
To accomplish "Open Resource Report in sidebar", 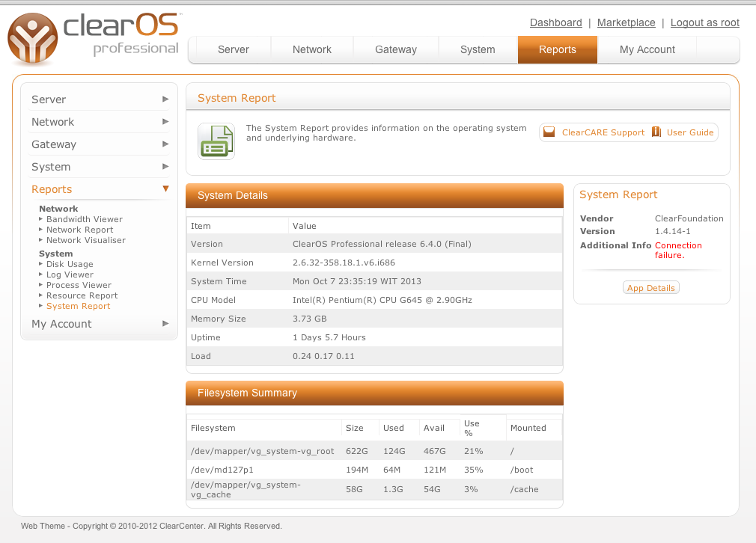I will [82, 295].
